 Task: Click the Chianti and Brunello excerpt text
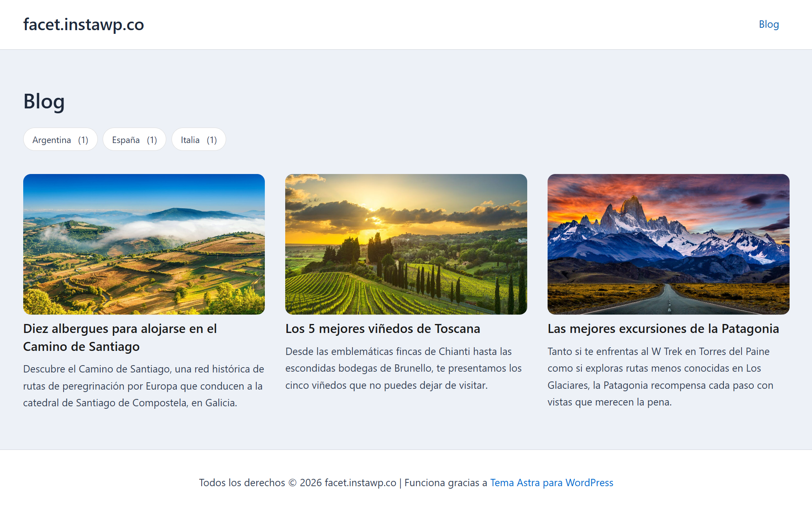(x=403, y=368)
